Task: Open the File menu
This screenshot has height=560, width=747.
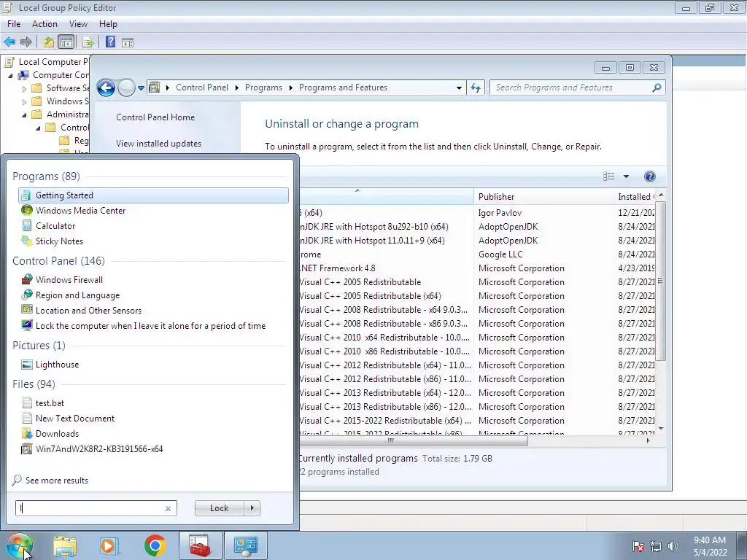Action: click(x=14, y=24)
